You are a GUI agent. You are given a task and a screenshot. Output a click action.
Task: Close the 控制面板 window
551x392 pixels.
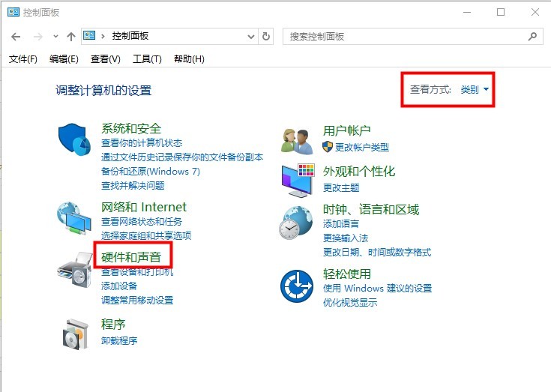[535, 12]
